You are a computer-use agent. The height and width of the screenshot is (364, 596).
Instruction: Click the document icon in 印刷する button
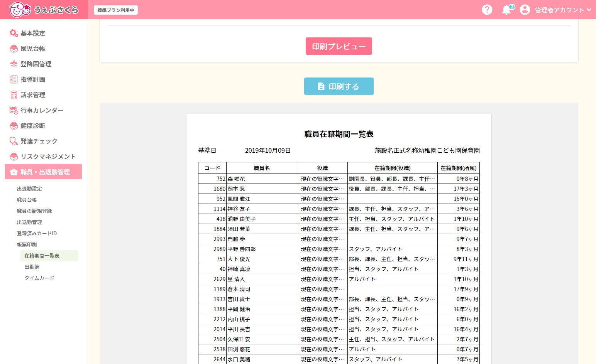321,86
